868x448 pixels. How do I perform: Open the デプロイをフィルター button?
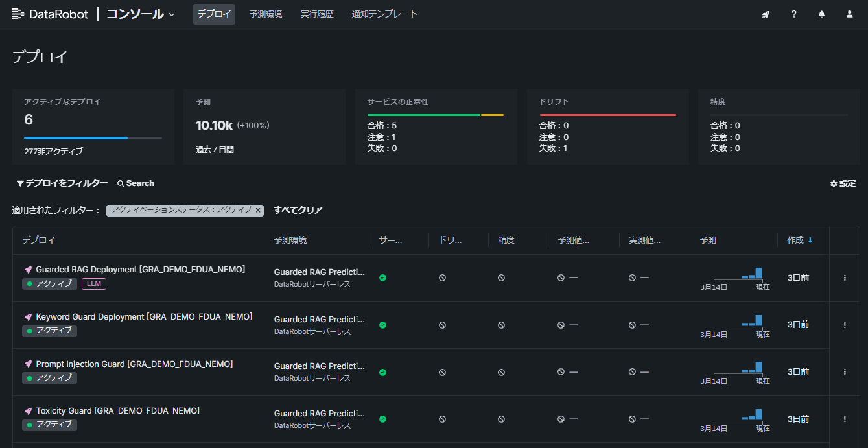[x=62, y=183]
